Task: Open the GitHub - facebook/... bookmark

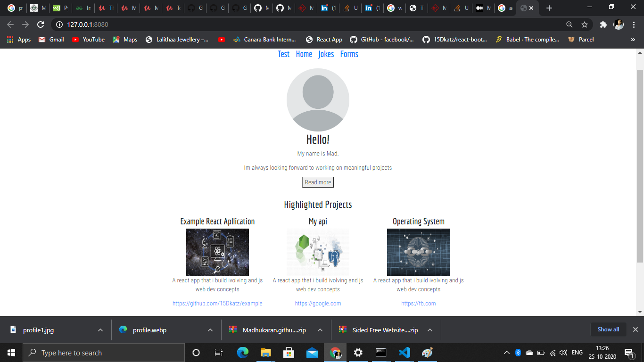Action: pos(381,40)
